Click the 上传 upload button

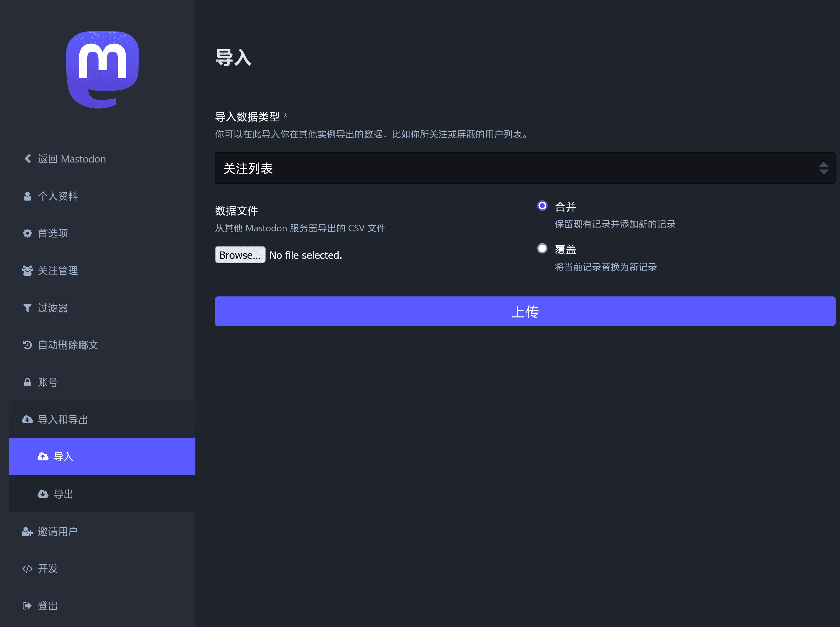(525, 311)
